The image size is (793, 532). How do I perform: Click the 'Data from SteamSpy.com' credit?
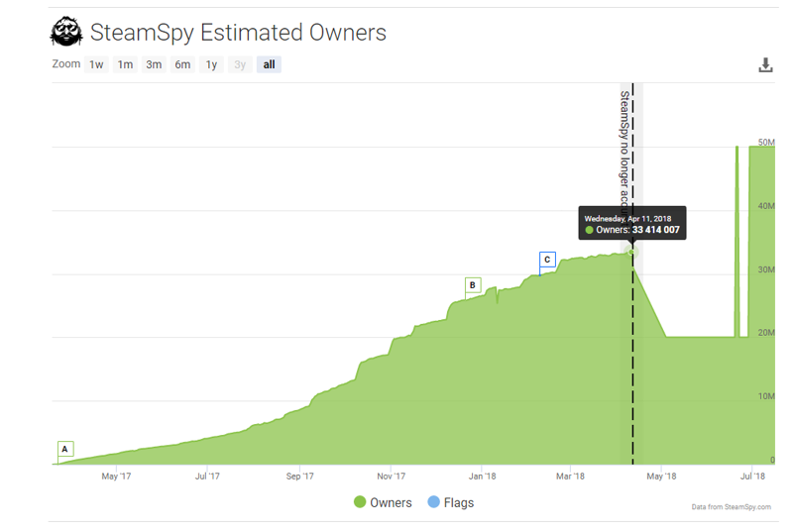[x=731, y=507]
